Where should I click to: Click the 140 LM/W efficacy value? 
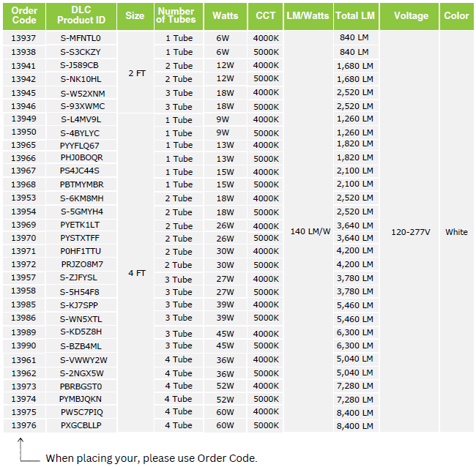(x=310, y=232)
